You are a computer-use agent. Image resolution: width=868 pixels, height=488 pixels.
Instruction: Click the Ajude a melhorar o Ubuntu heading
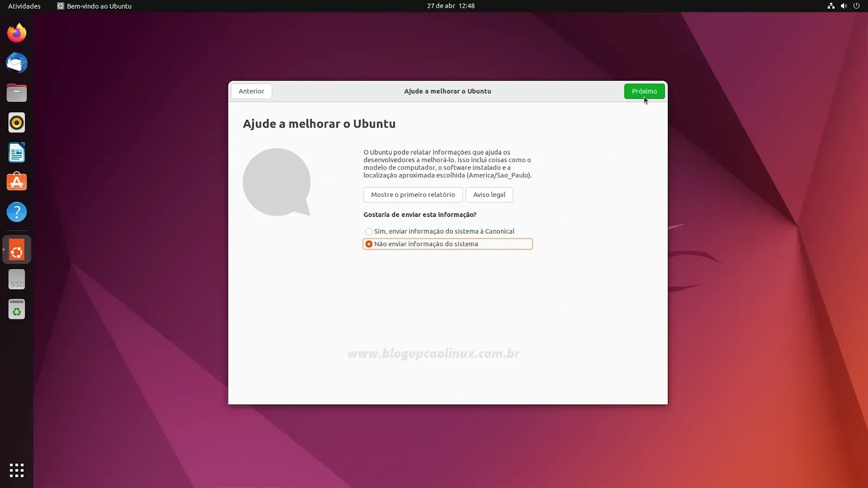[x=319, y=124]
